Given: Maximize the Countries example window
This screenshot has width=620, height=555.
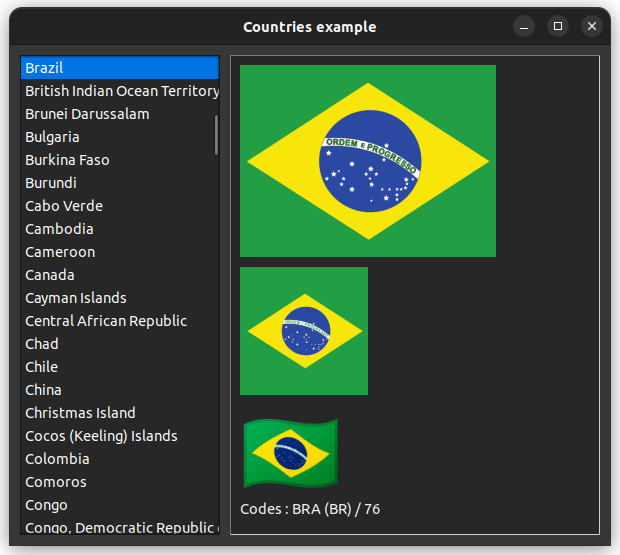Looking at the screenshot, I should tap(558, 26).
